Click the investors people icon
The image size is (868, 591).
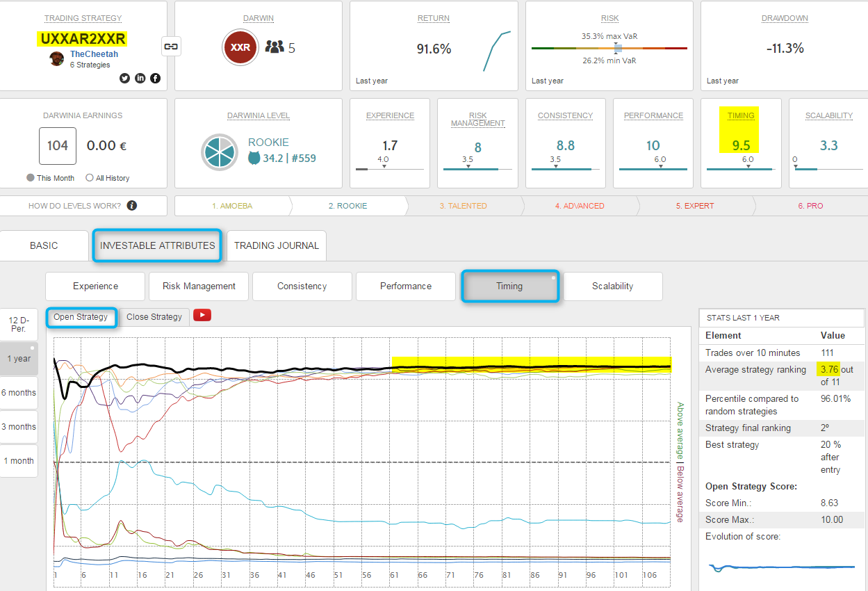(x=275, y=47)
